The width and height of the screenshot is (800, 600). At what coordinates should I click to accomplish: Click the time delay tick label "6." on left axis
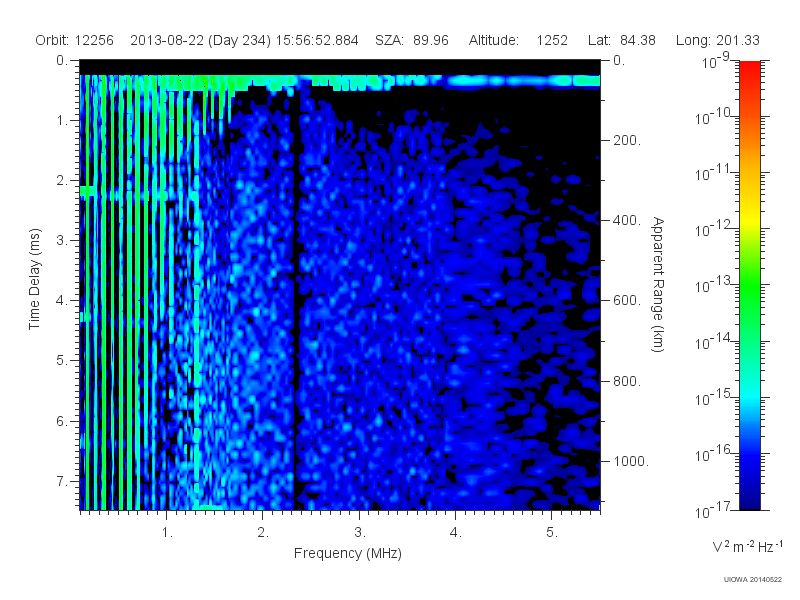62,421
